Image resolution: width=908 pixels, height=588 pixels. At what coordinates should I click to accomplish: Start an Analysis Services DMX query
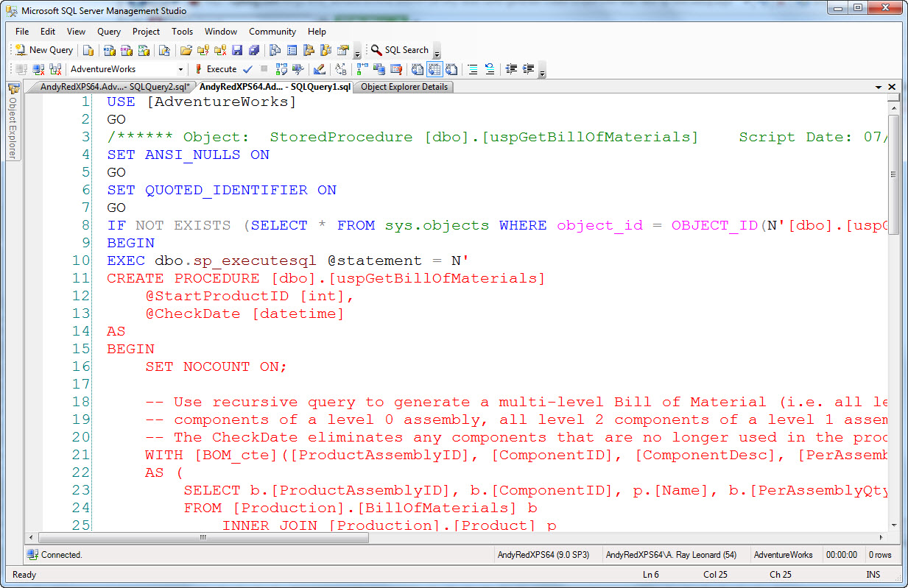tap(126, 50)
